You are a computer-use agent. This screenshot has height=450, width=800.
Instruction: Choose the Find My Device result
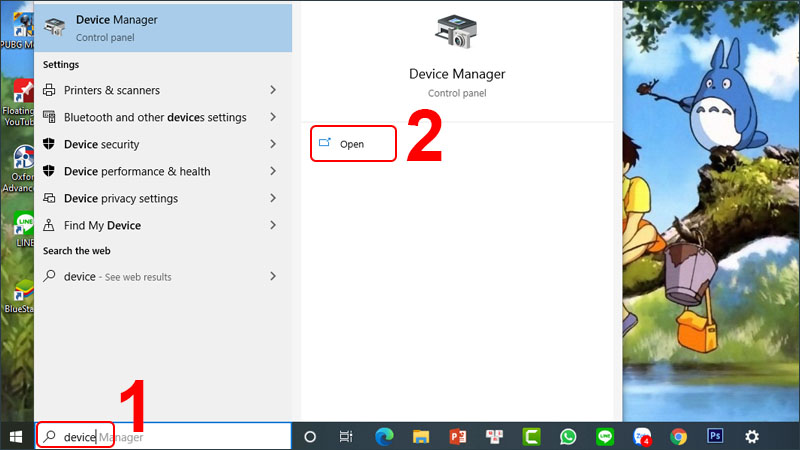(x=163, y=226)
